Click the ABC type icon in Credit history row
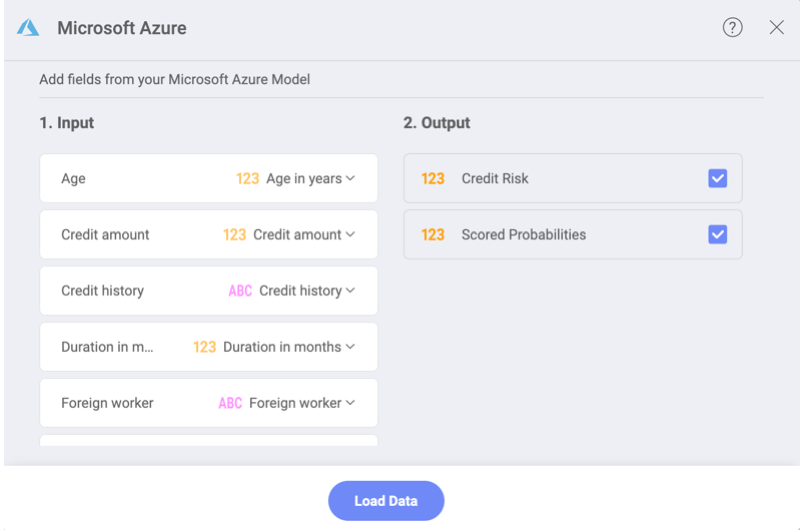 click(x=240, y=291)
